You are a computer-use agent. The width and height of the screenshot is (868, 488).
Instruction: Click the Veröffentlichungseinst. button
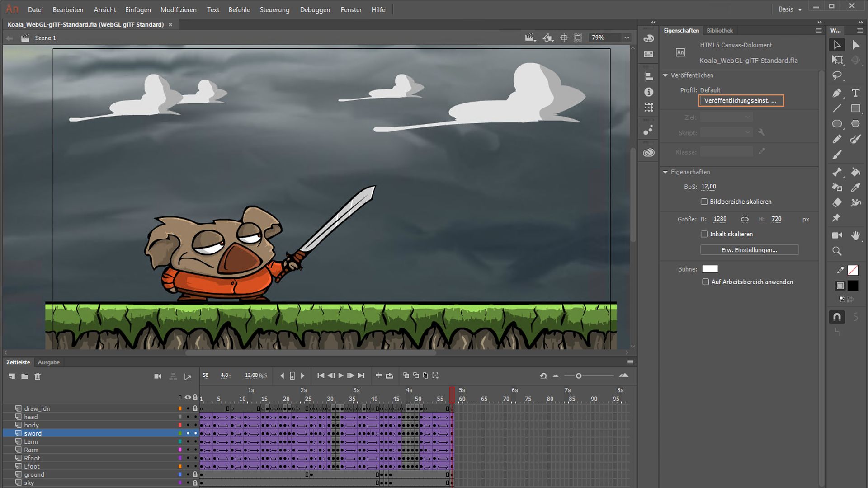pyautogui.click(x=741, y=101)
